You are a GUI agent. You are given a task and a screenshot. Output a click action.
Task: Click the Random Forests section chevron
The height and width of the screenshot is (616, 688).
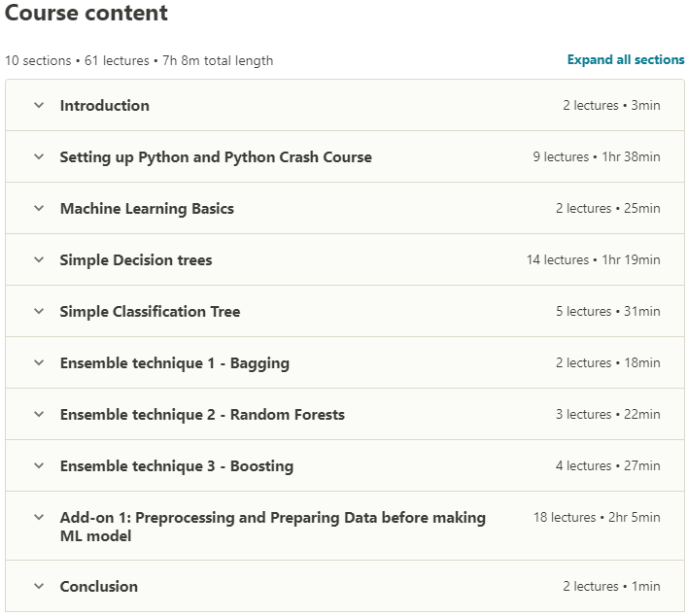(39, 415)
